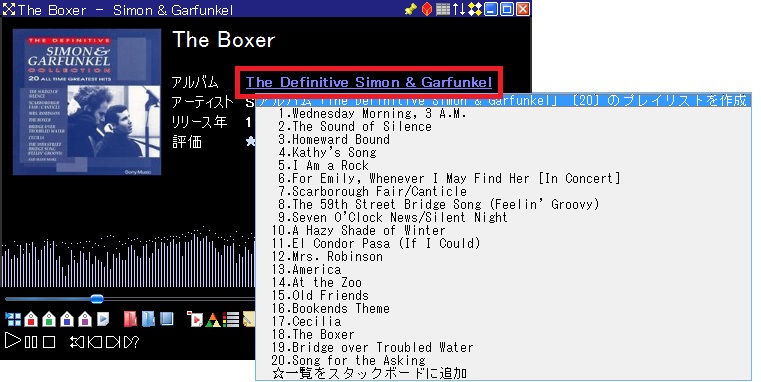Pick '9.Seven O'Clock News/Silent Night'
Screen dimensions: 761x382
(x=503, y=217)
